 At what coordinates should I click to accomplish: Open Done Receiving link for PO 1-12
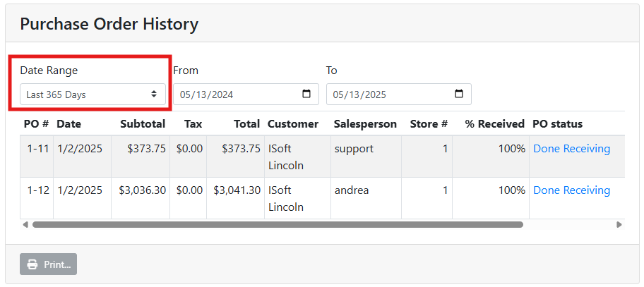point(571,190)
